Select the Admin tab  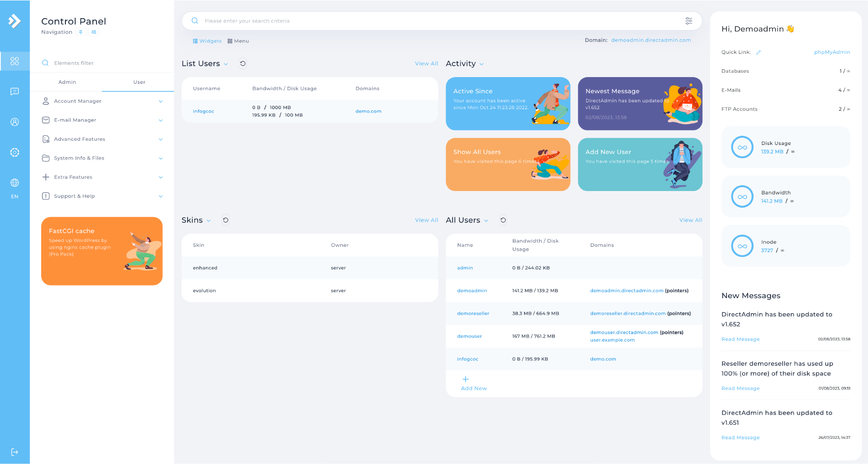pyautogui.click(x=67, y=82)
